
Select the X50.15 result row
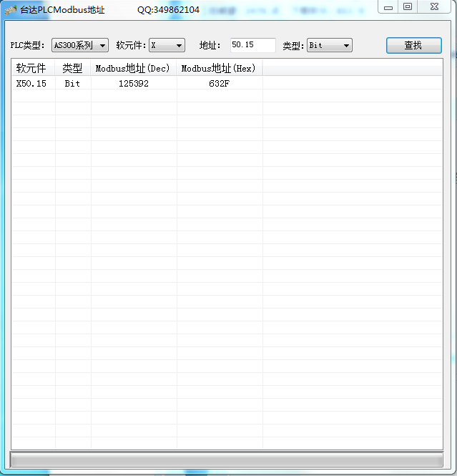point(31,84)
